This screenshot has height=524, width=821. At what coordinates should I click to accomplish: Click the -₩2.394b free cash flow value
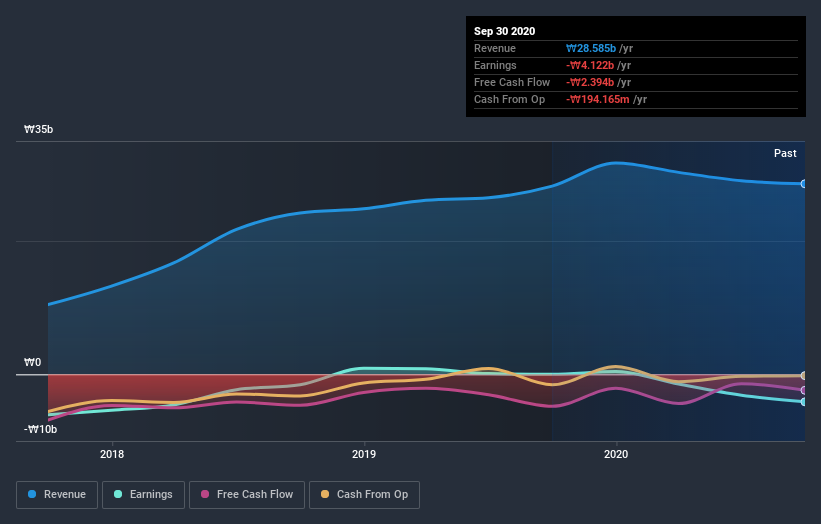pos(590,82)
